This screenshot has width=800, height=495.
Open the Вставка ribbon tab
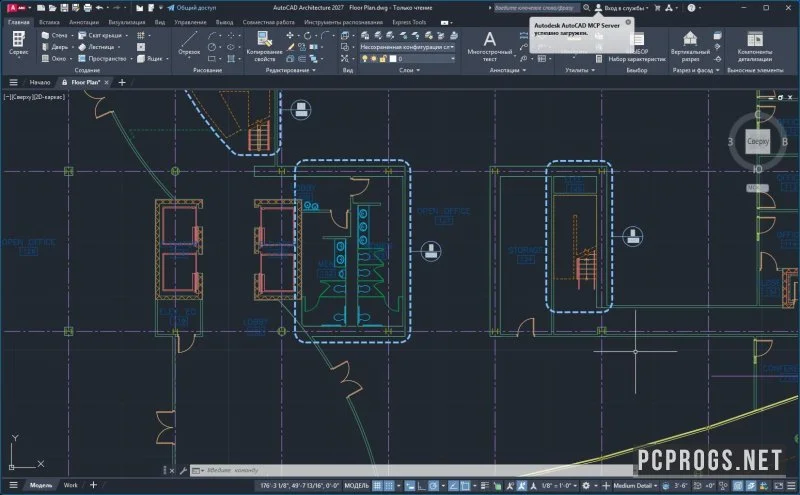point(49,22)
